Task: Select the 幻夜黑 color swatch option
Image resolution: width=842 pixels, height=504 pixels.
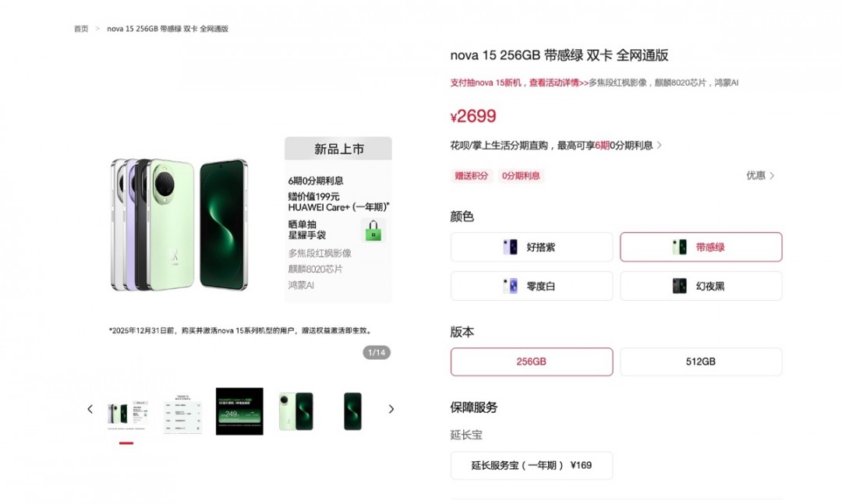Action: tap(701, 286)
